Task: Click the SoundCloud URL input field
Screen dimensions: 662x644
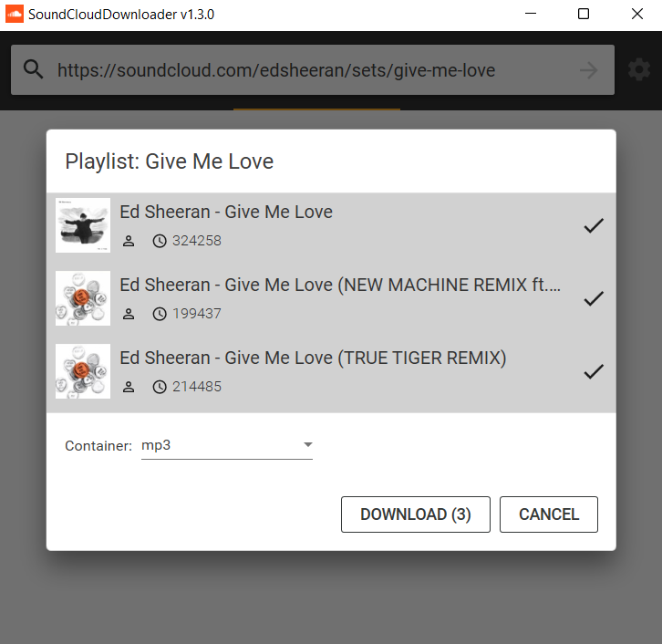Action: [313, 69]
